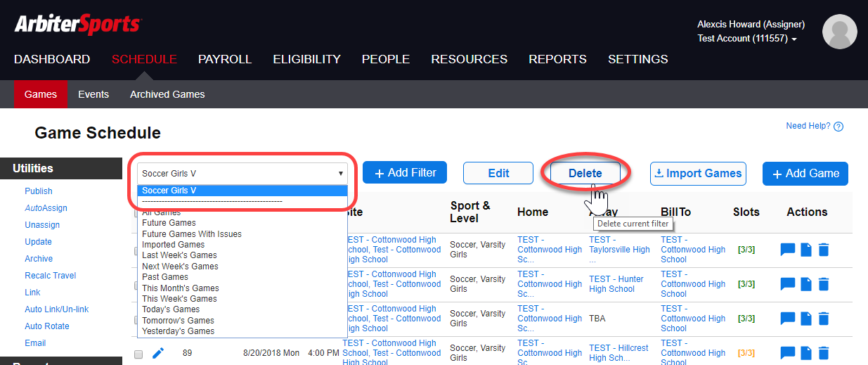Image resolution: width=868 pixels, height=365 pixels.
Task: Click Update in Utilities sidebar
Action: click(38, 242)
